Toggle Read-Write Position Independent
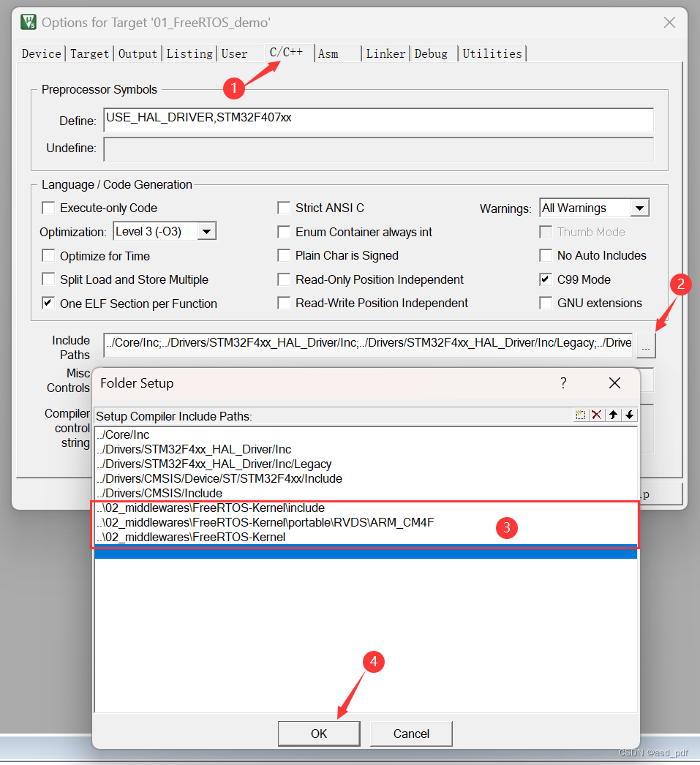 click(284, 303)
